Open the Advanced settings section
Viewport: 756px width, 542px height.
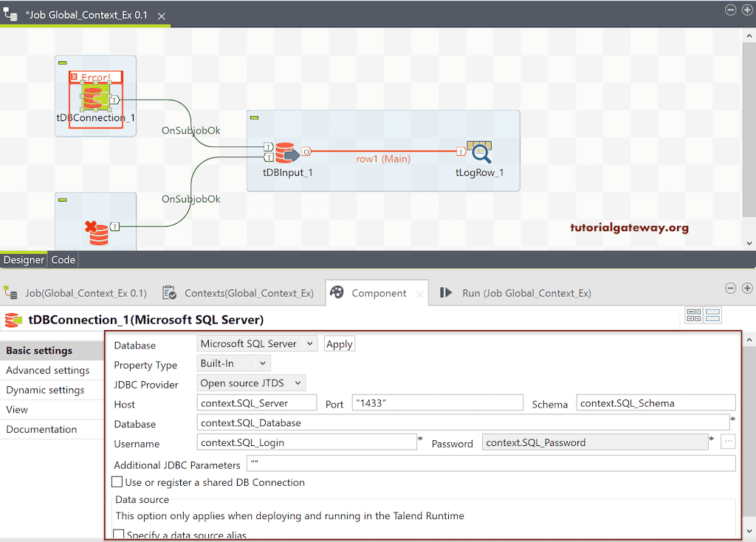point(46,370)
